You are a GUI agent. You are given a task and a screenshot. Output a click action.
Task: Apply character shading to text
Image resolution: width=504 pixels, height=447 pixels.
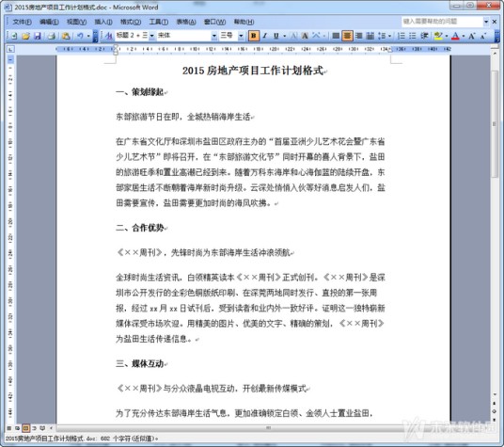pos(305,36)
